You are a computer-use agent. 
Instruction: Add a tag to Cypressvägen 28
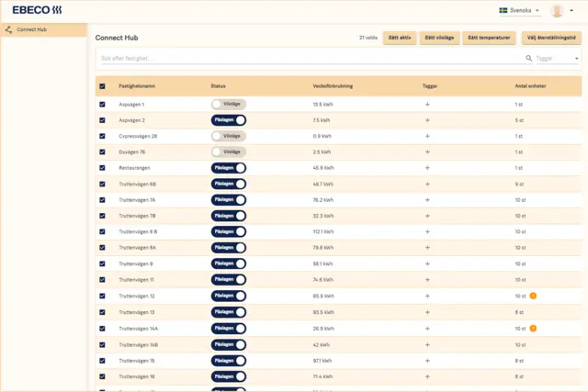pyautogui.click(x=427, y=136)
